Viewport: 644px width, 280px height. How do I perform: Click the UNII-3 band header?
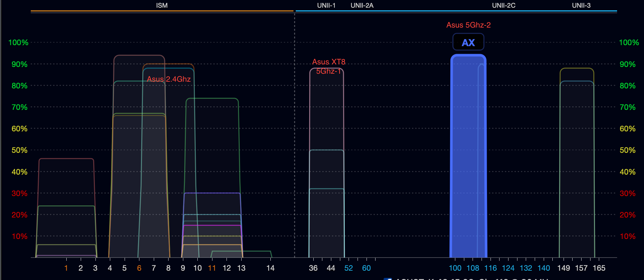click(x=581, y=5)
